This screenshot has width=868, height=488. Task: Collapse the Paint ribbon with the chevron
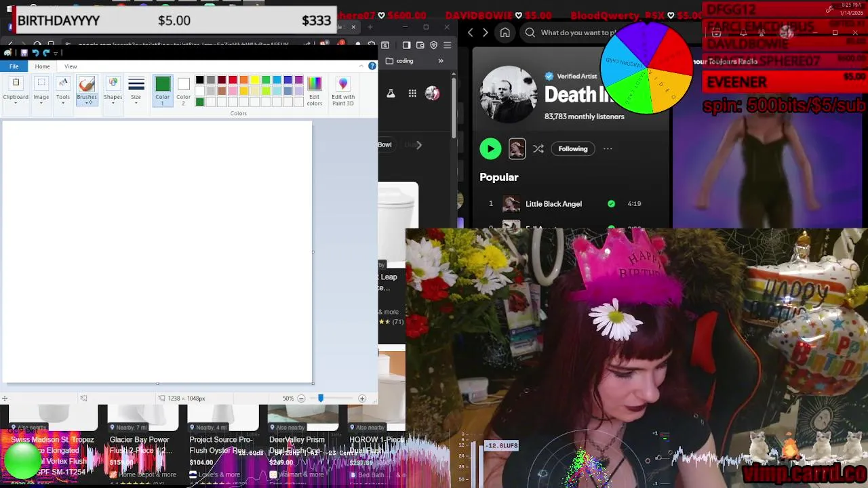363,66
